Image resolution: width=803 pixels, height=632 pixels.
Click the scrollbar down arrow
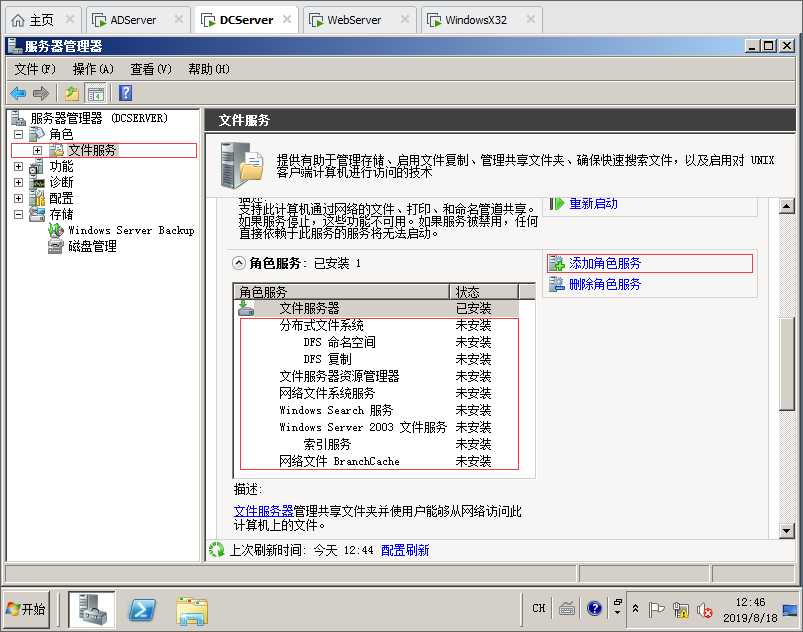pos(786,531)
